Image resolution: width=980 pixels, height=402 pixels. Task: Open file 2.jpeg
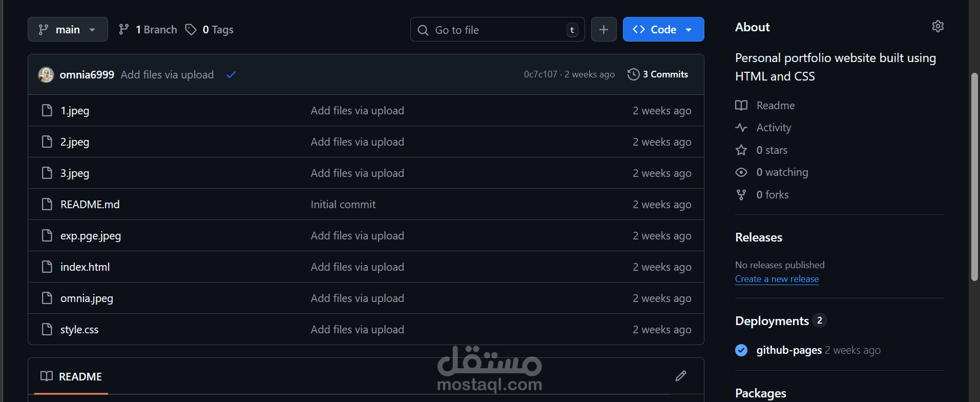tap(75, 142)
